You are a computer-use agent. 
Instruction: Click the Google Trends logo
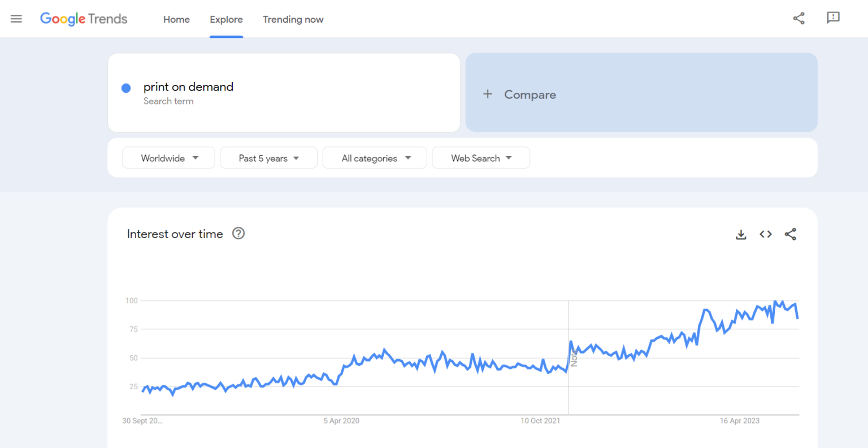point(83,19)
